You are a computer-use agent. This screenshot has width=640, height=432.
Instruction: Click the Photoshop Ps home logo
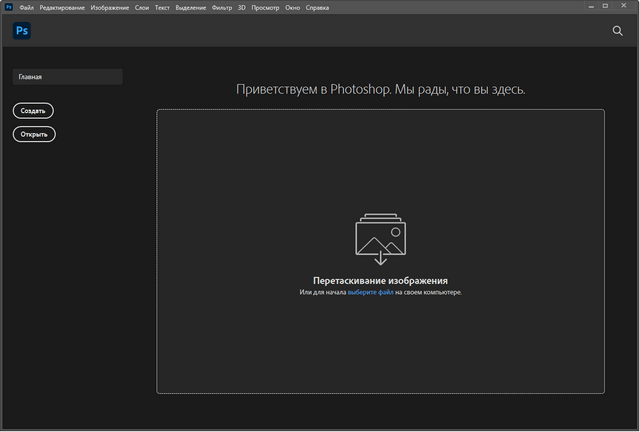point(22,31)
